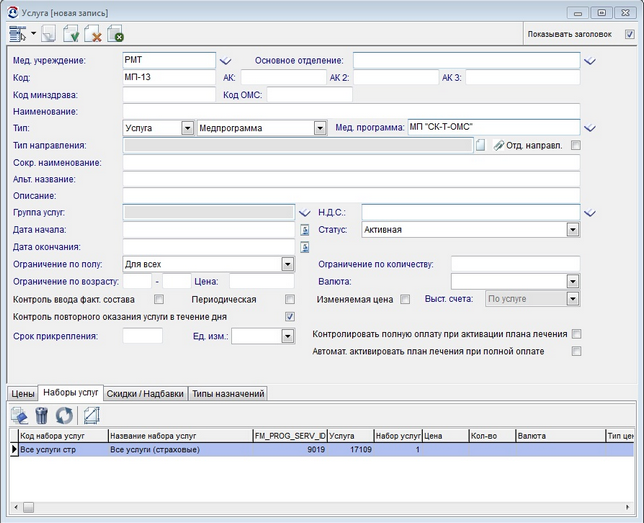Open the Мед. программа lookup chevron
Screen dimensions: 644x523
[590, 128]
